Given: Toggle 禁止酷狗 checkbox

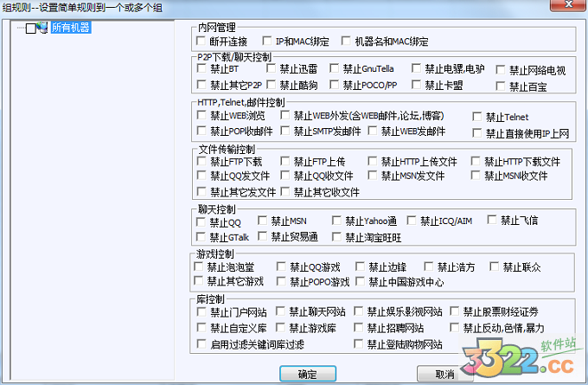Looking at the screenshot, I should (271, 85).
